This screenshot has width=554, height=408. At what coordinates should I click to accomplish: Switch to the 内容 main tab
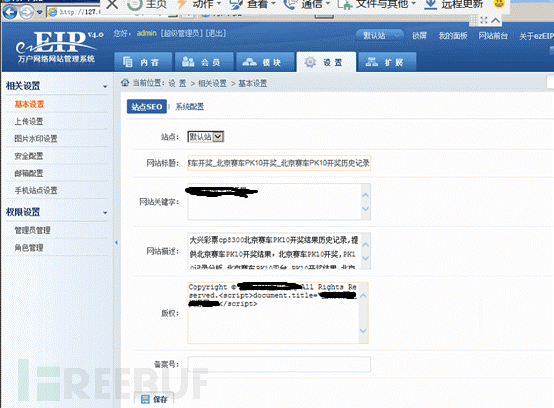(x=143, y=62)
